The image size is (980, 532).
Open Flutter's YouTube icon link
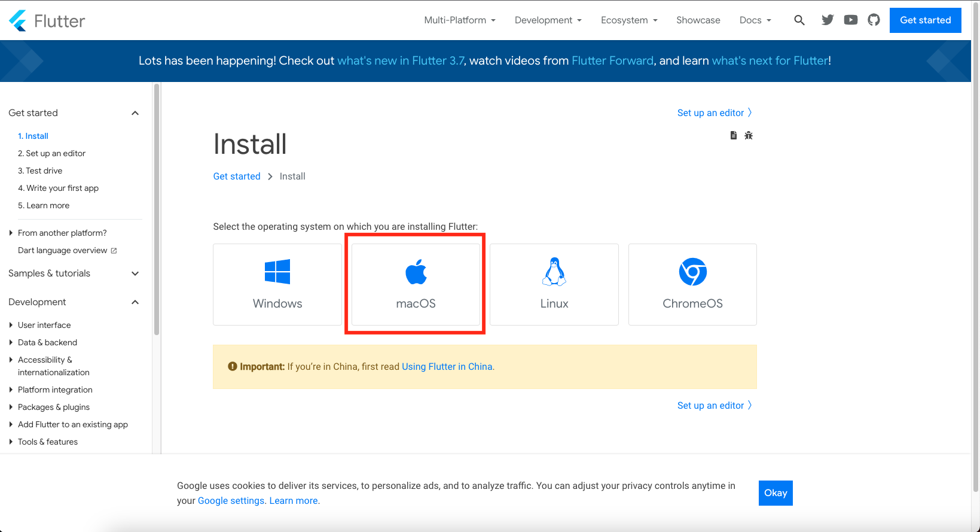coord(851,20)
